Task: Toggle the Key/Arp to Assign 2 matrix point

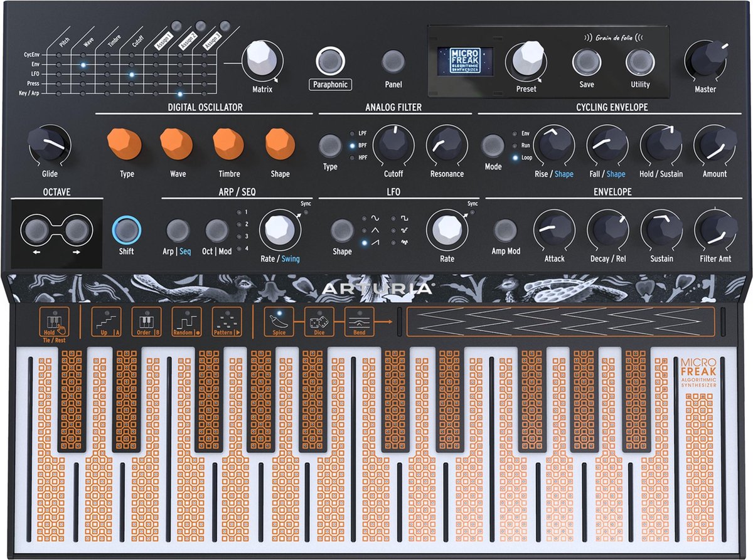Action: point(180,93)
